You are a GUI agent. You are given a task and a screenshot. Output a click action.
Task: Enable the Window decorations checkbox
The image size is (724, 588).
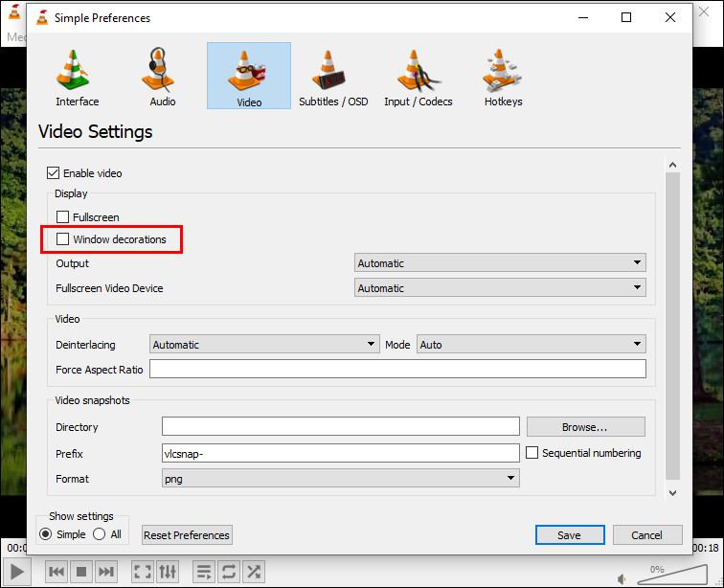click(63, 239)
